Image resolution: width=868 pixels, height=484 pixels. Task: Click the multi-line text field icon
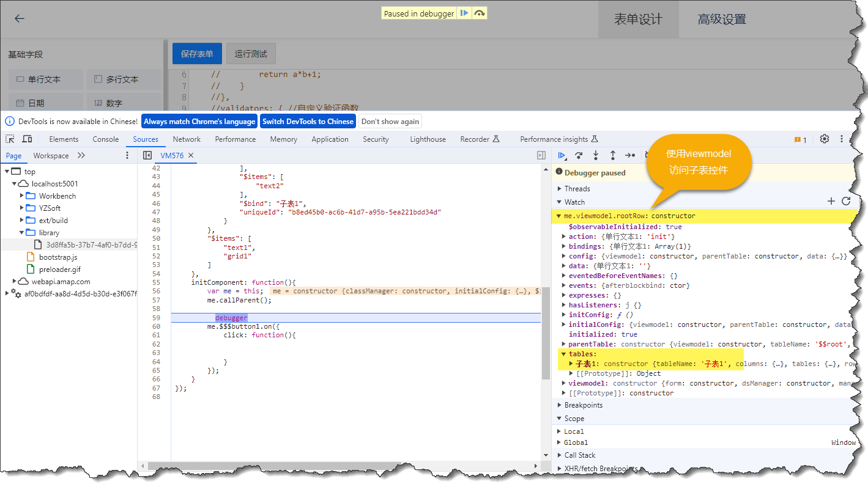[98, 79]
